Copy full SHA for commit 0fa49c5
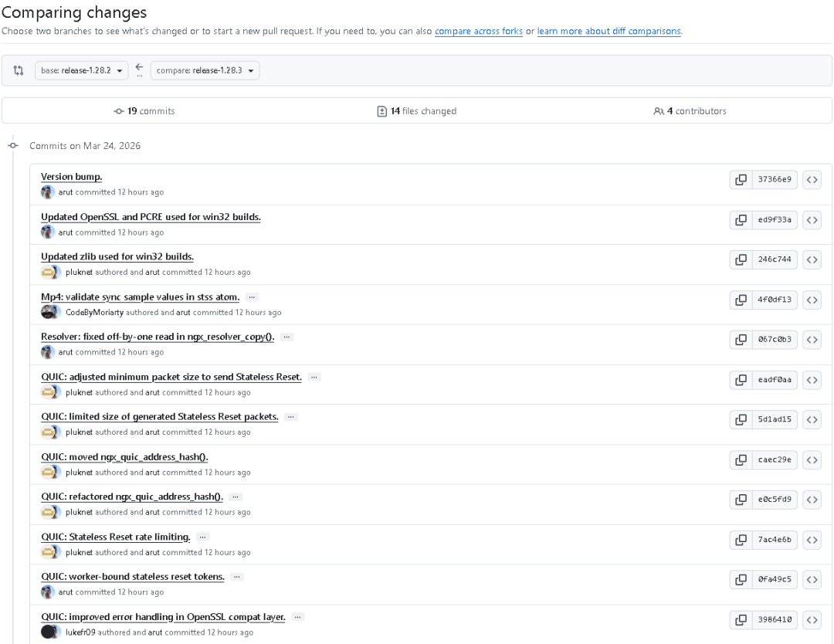 click(741, 579)
